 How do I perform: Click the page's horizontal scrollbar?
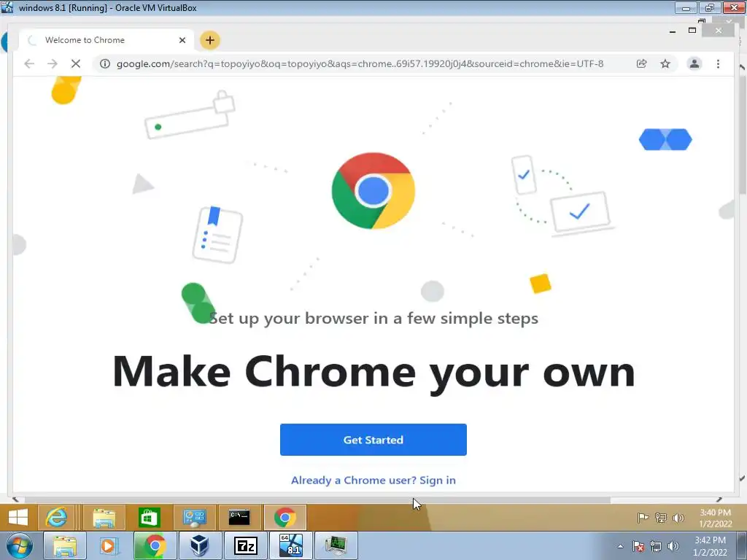[318, 499]
